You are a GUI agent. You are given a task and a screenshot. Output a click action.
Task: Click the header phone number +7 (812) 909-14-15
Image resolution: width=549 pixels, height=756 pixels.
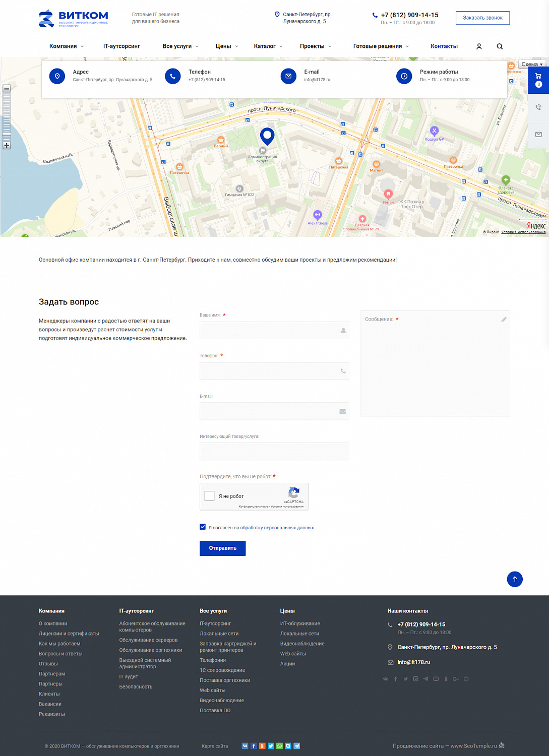click(x=409, y=15)
